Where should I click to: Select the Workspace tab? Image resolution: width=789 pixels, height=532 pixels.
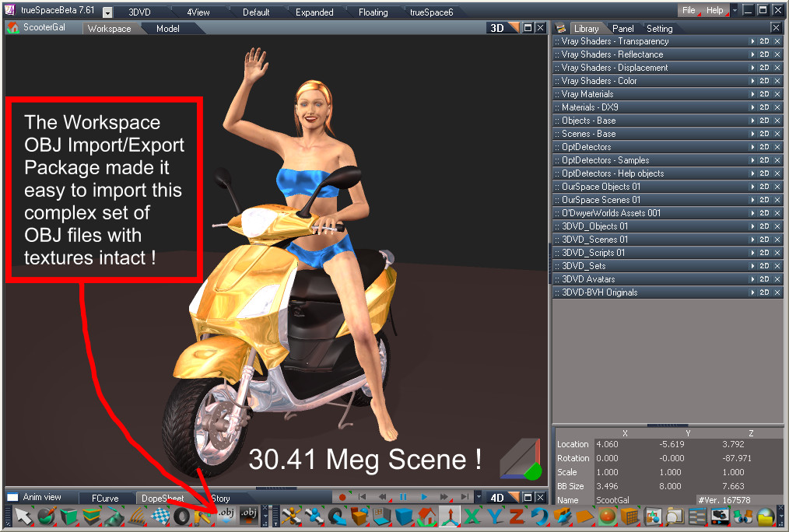[109, 29]
